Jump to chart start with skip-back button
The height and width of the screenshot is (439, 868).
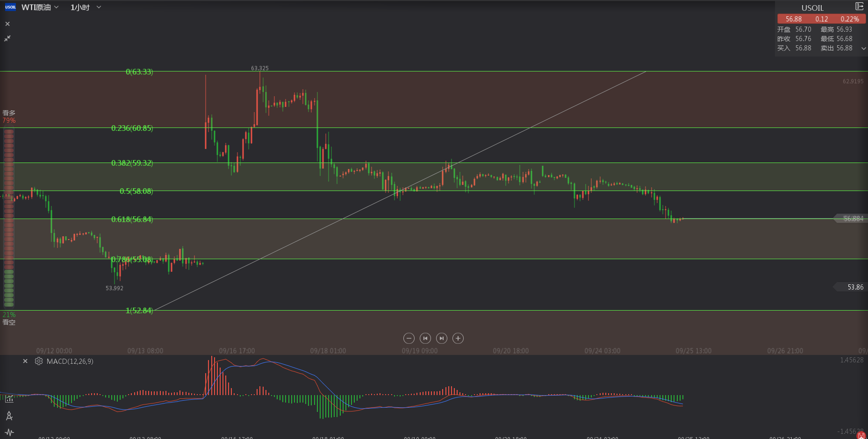point(425,338)
